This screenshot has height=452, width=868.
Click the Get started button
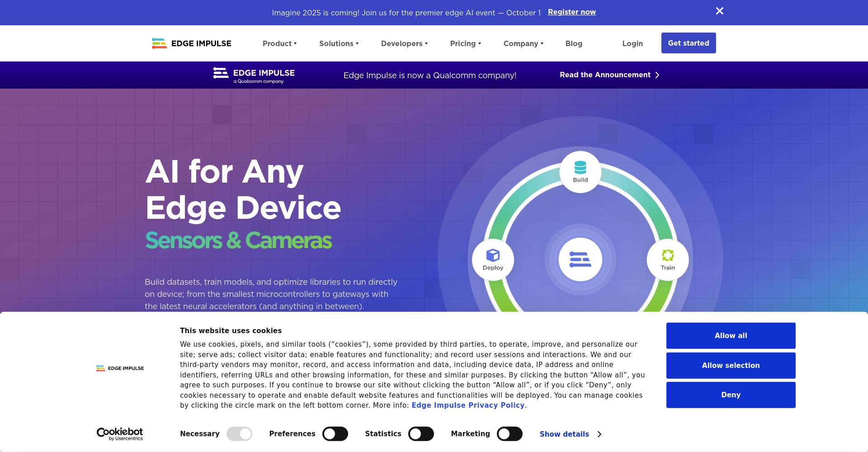(689, 43)
